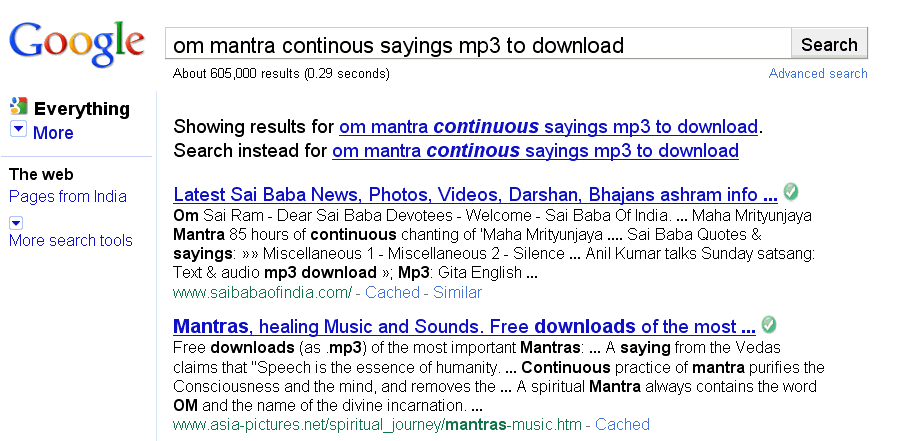Click the 'Showing results for' text
Viewport: 914px width, 441px height.
click(x=254, y=126)
